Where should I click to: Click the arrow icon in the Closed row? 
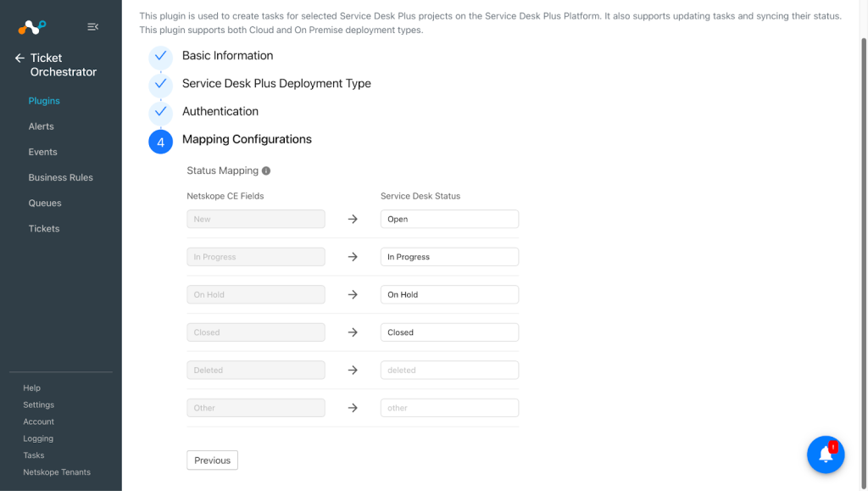point(353,332)
